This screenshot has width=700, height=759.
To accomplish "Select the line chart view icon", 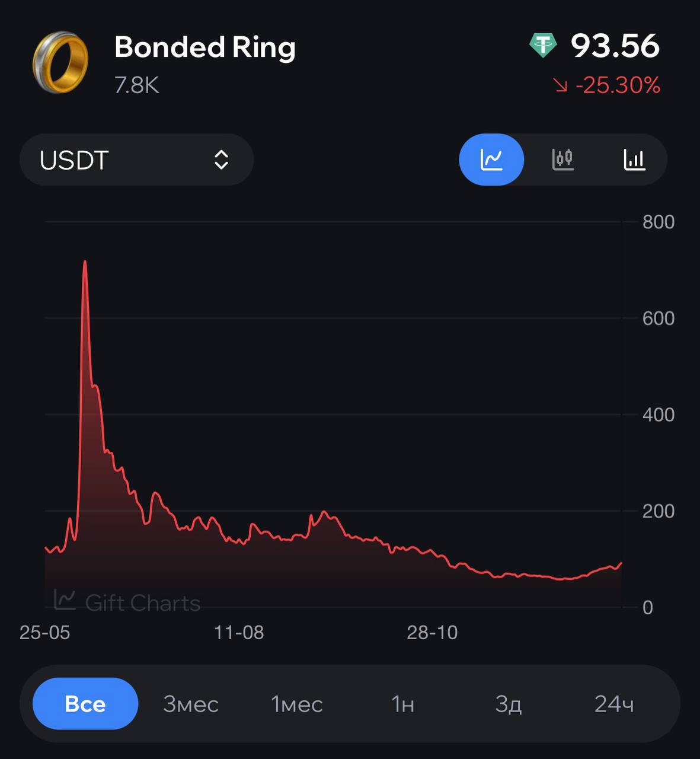I will 491,160.
